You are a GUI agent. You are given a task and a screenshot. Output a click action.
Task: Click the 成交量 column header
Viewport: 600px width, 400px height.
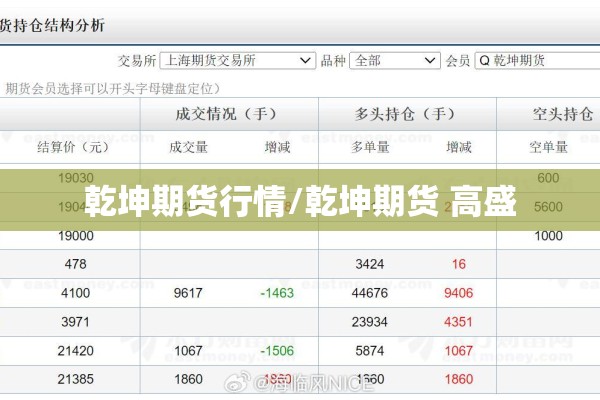point(188,147)
